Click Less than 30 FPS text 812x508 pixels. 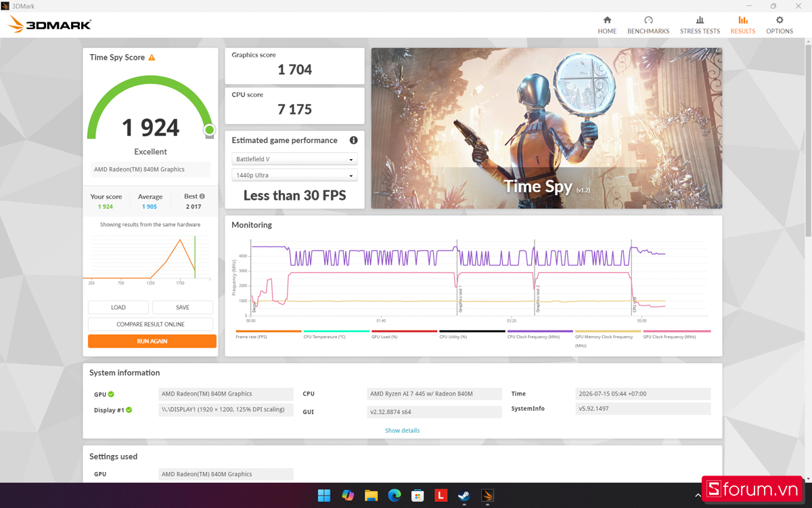tap(294, 196)
